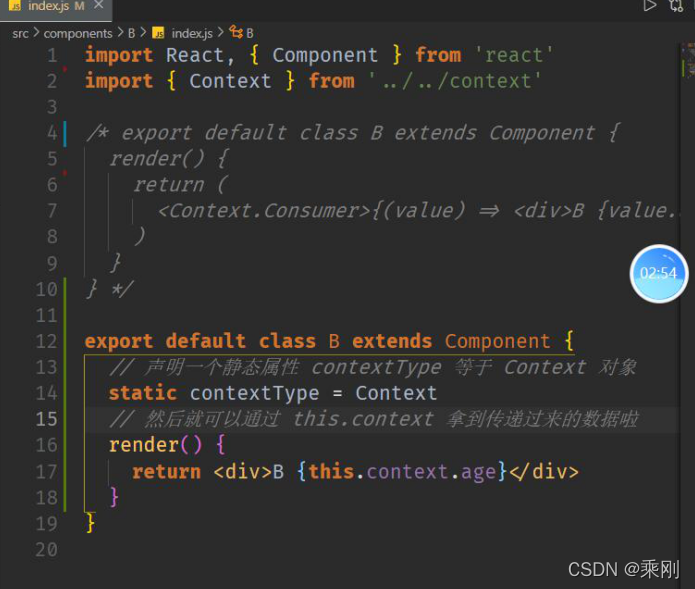Click the class symbol icon in breadcrumb
This screenshot has height=589, width=695.
click(x=236, y=32)
